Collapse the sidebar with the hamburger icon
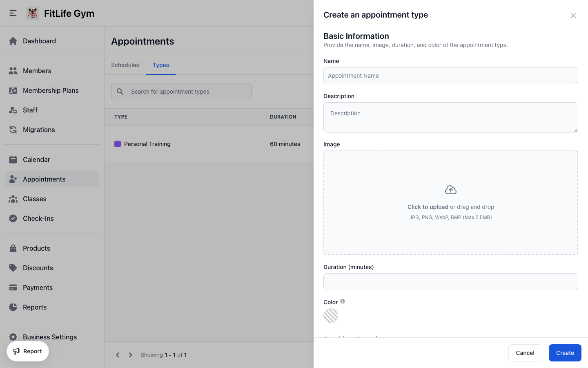588x368 pixels. click(x=13, y=13)
